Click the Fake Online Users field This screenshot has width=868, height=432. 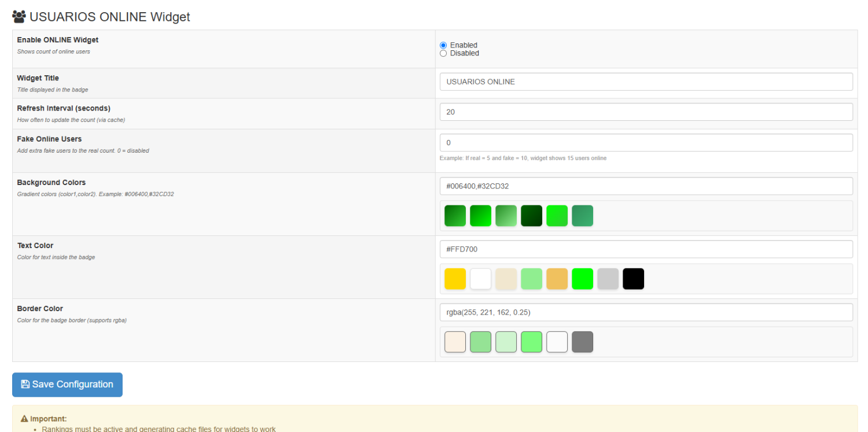pos(646,143)
